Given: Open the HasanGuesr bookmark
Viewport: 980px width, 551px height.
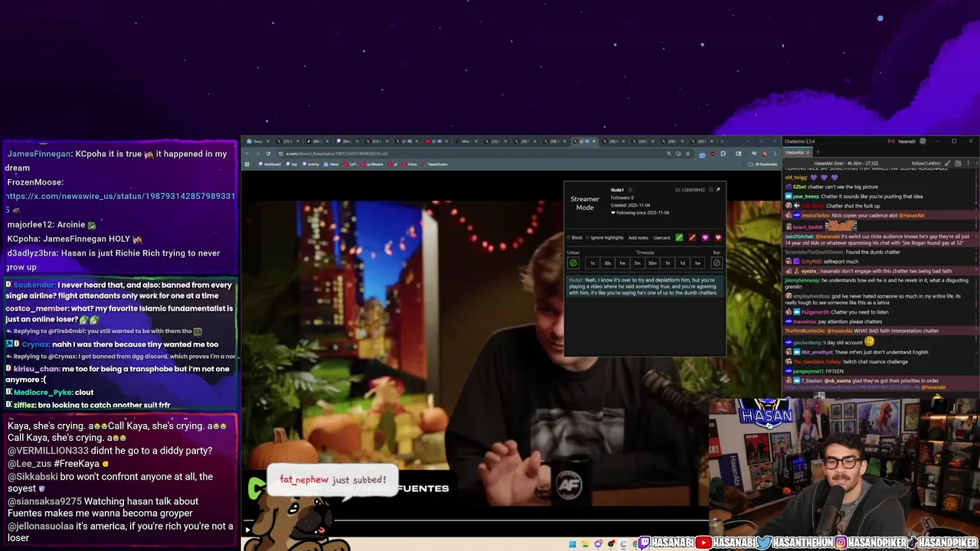Looking at the screenshot, I should pos(433,165).
